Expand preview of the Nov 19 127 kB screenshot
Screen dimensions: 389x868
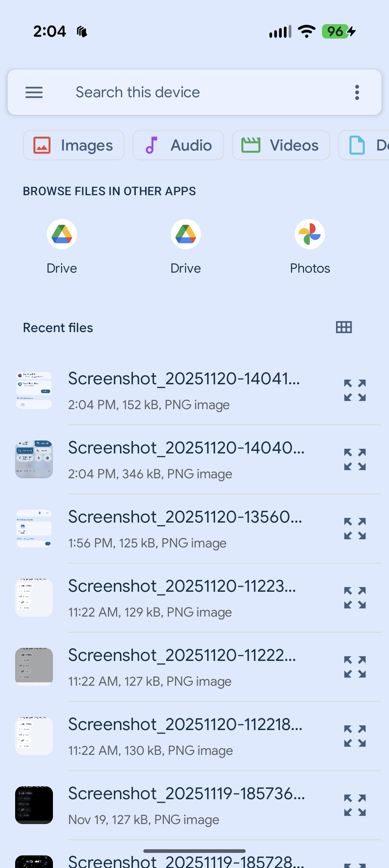(x=355, y=805)
